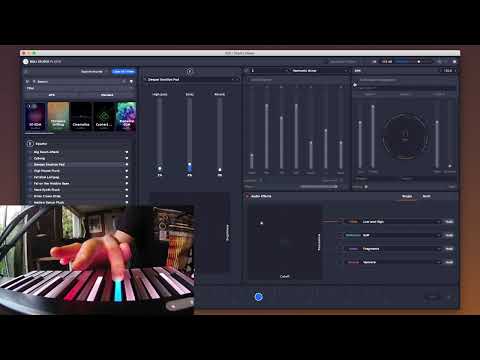Toggle the checkbox beside the Fragments effect
Viewport: 480px width, 360px height.
click(x=340, y=249)
